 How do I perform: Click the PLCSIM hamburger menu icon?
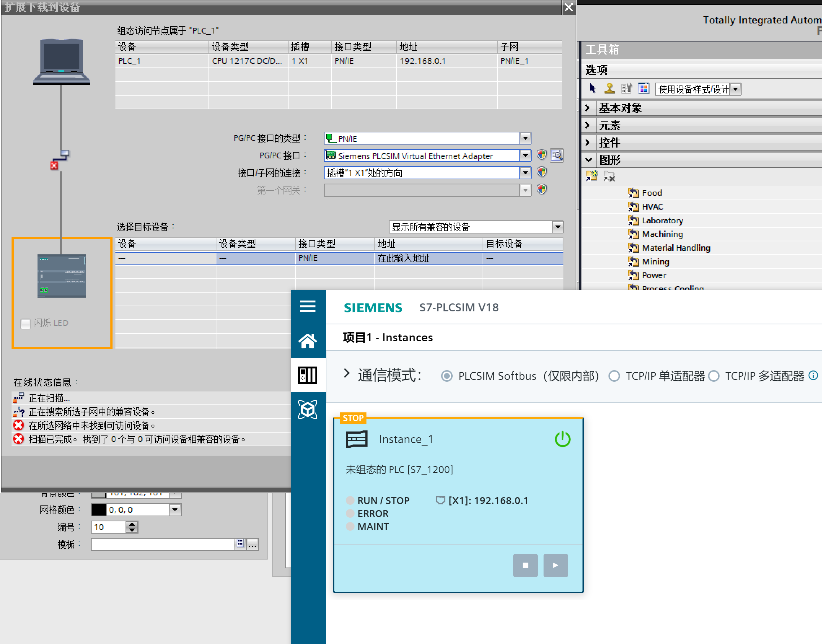(x=307, y=306)
